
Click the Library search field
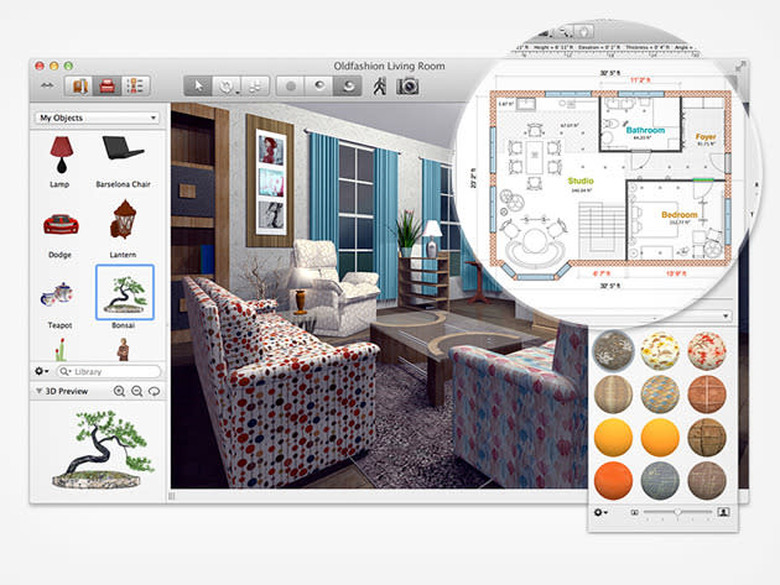(109, 371)
